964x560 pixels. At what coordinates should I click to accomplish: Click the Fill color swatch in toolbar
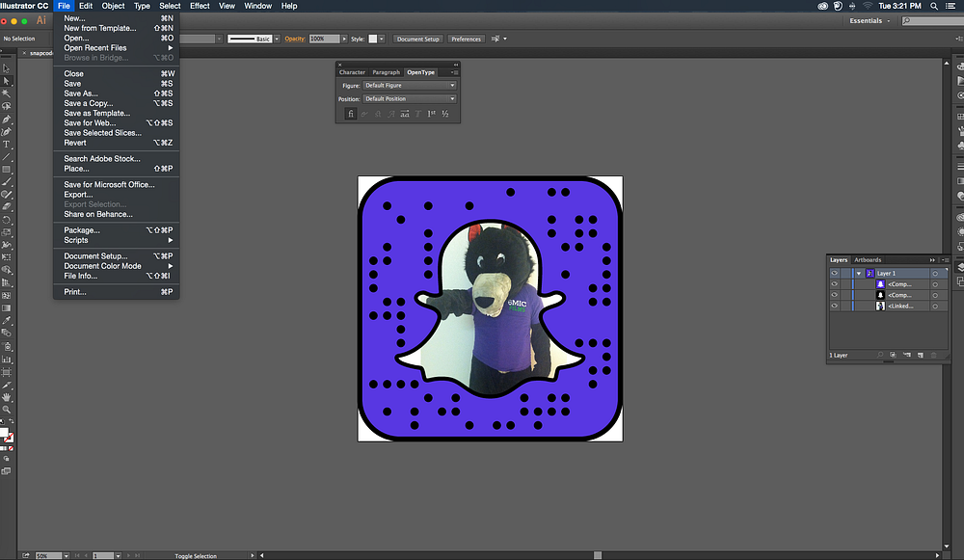(x=4, y=433)
